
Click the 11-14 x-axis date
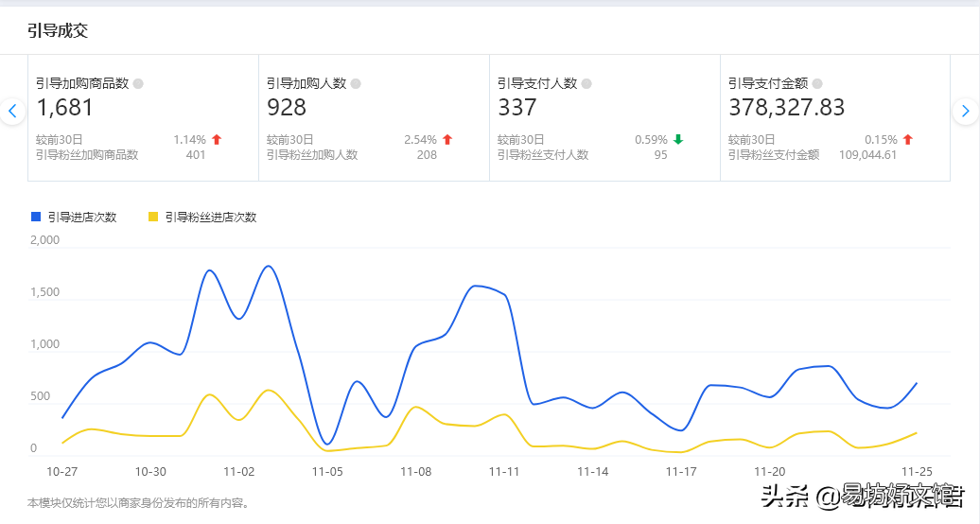[x=592, y=472]
